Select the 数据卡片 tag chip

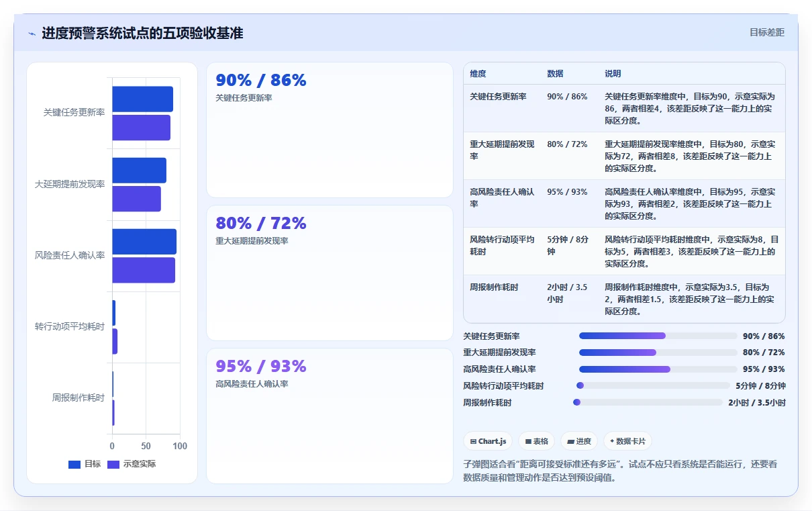coord(627,441)
